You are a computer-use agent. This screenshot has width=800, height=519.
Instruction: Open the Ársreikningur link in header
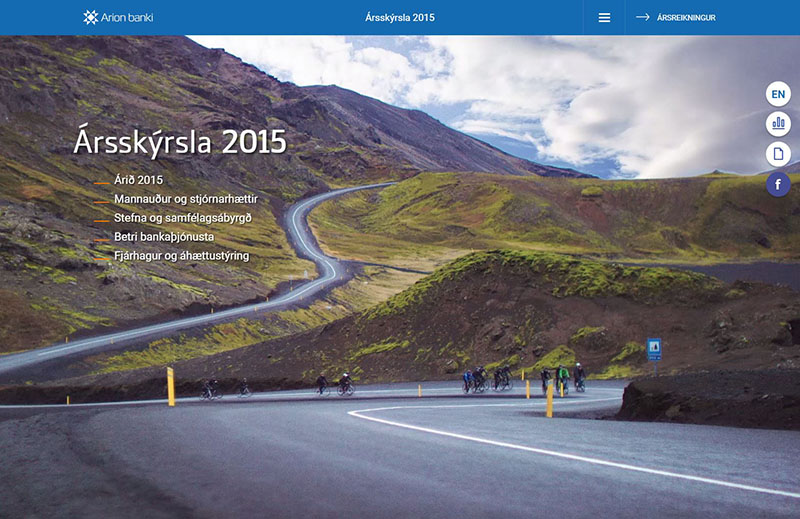[x=686, y=18]
